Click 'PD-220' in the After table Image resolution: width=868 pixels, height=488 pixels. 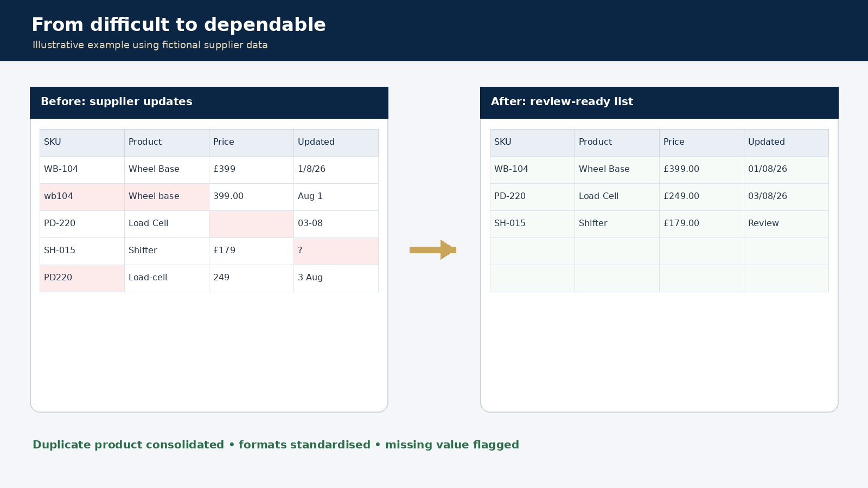click(x=532, y=197)
